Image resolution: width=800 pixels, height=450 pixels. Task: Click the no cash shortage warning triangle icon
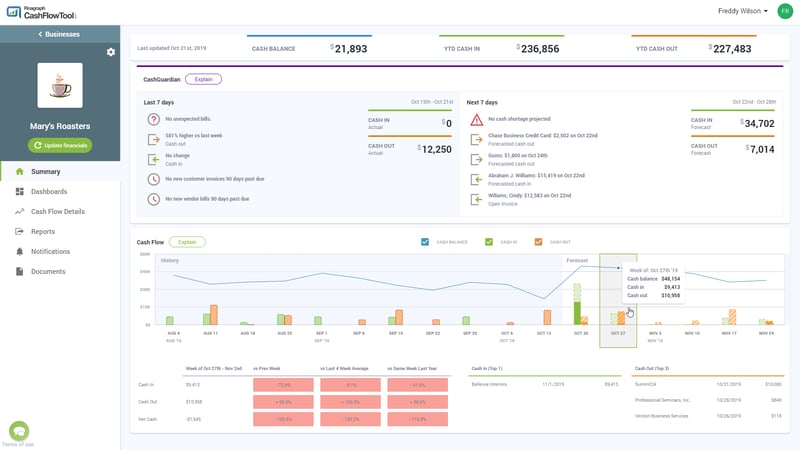pyautogui.click(x=477, y=120)
